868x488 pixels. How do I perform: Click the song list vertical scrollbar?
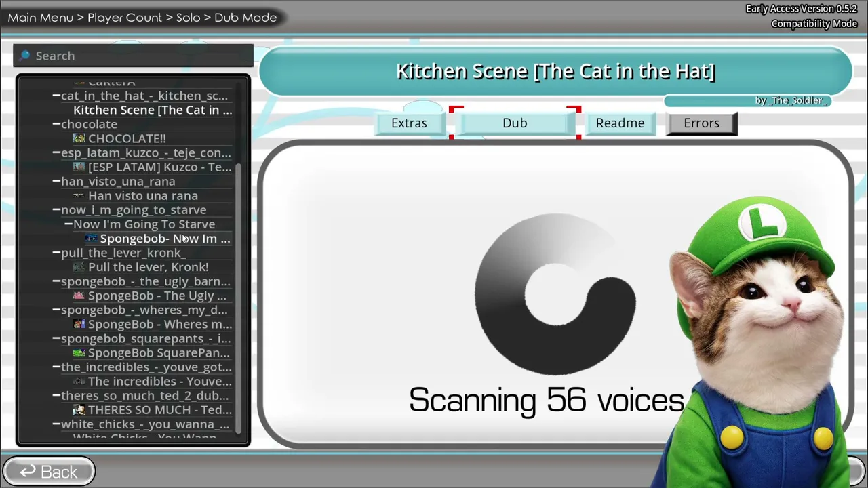[x=239, y=298]
